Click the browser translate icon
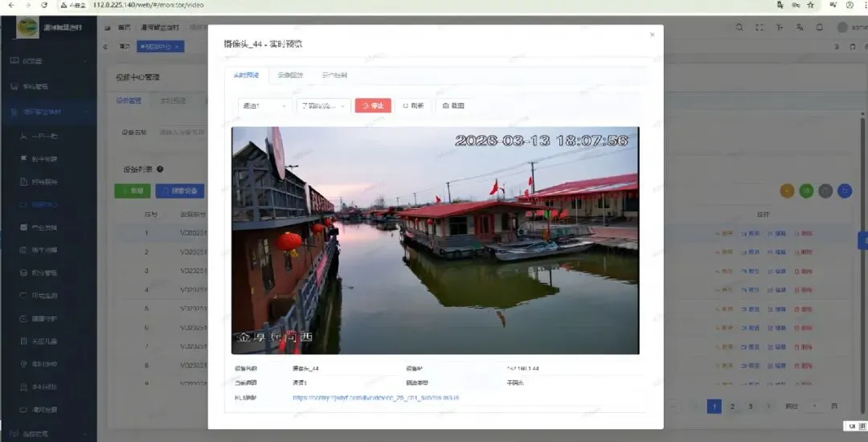 click(x=780, y=5)
